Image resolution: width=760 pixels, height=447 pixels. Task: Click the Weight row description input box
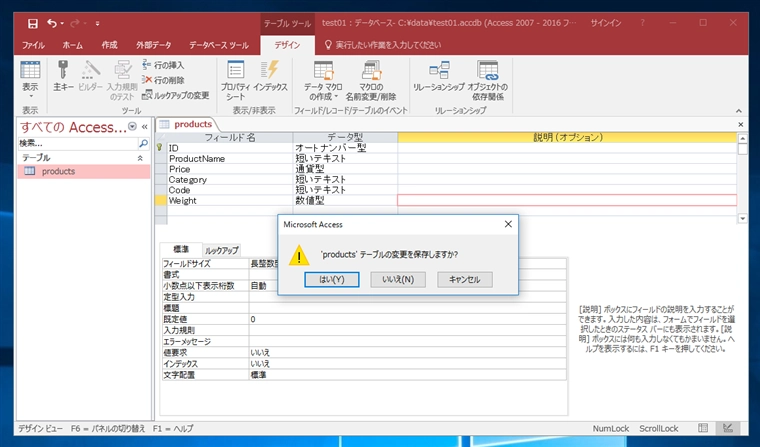tap(567, 200)
